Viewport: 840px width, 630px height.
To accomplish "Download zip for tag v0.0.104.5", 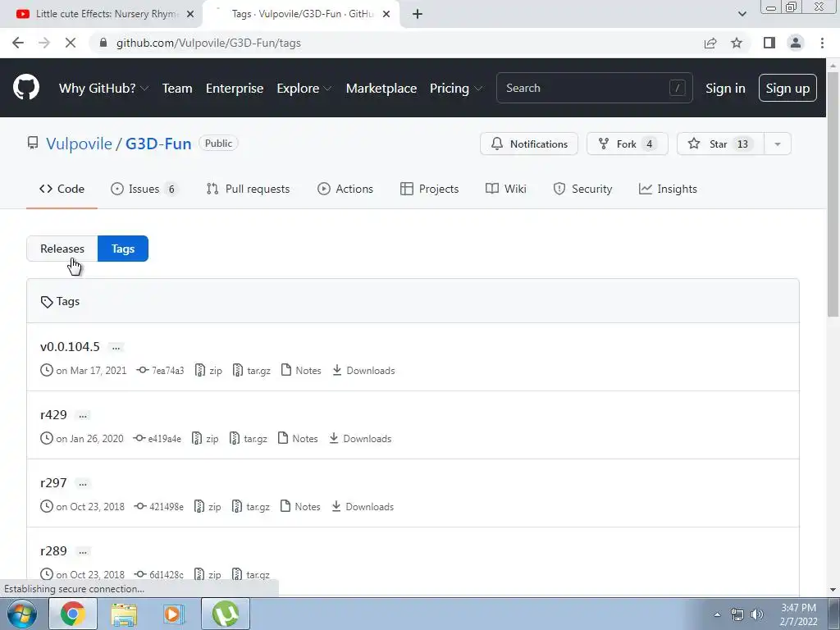I will click(x=208, y=370).
